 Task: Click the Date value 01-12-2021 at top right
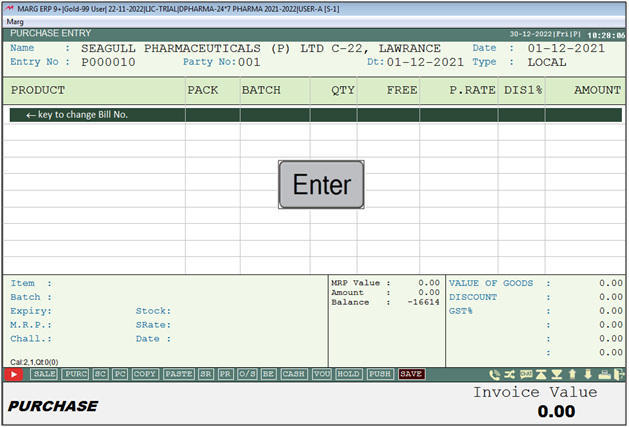point(566,49)
